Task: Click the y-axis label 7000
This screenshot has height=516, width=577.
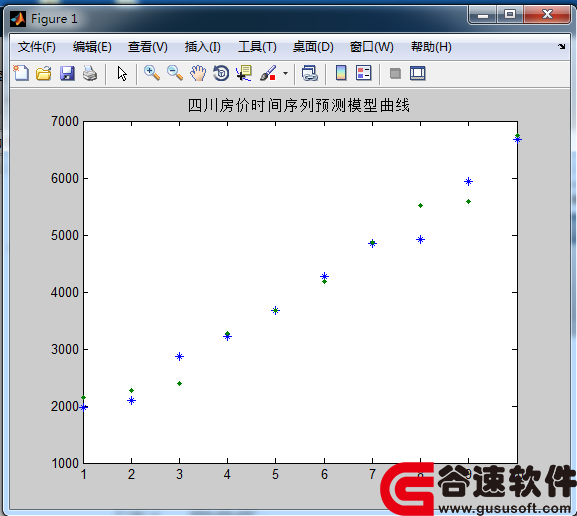Action: [65, 121]
